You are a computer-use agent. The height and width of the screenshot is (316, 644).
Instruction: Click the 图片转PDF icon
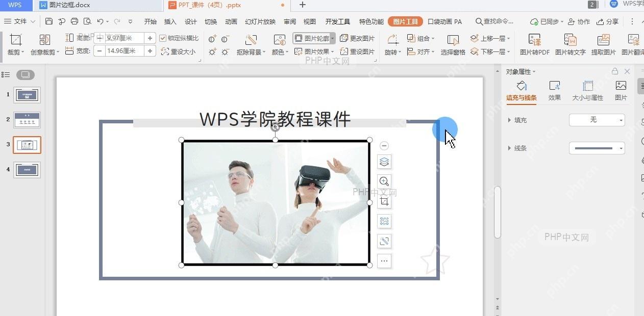[x=534, y=40]
